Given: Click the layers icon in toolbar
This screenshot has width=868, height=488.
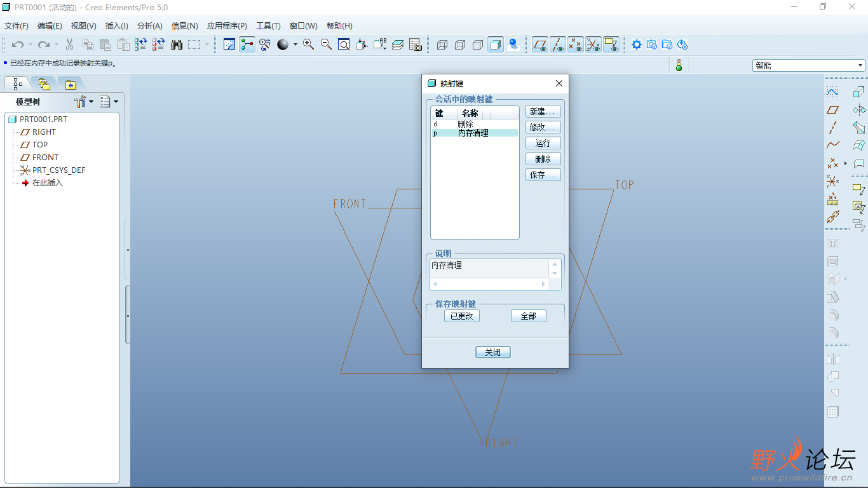Looking at the screenshot, I should click(x=398, y=44).
